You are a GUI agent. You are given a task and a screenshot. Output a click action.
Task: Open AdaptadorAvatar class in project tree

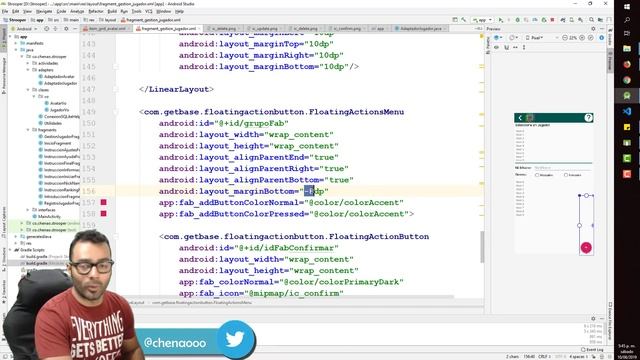[56, 76]
